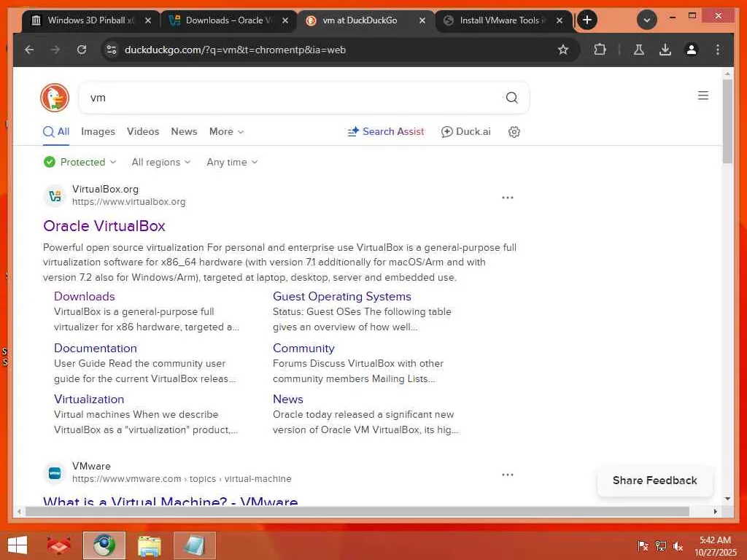Screen dimensions: 747x560
Task: Open Duck.ai chat
Action: (x=466, y=132)
